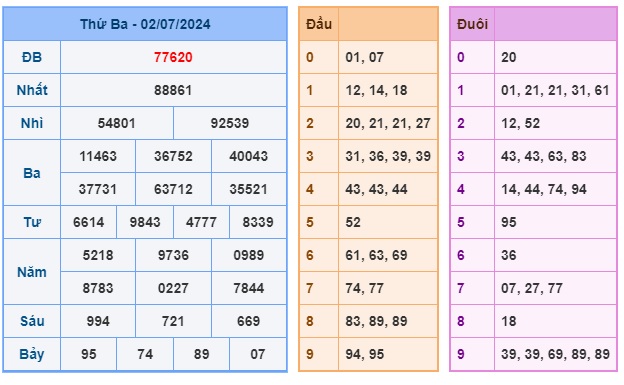Click the Đuôi column header
Screen dimensions: 624x385
click(x=472, y=24)
